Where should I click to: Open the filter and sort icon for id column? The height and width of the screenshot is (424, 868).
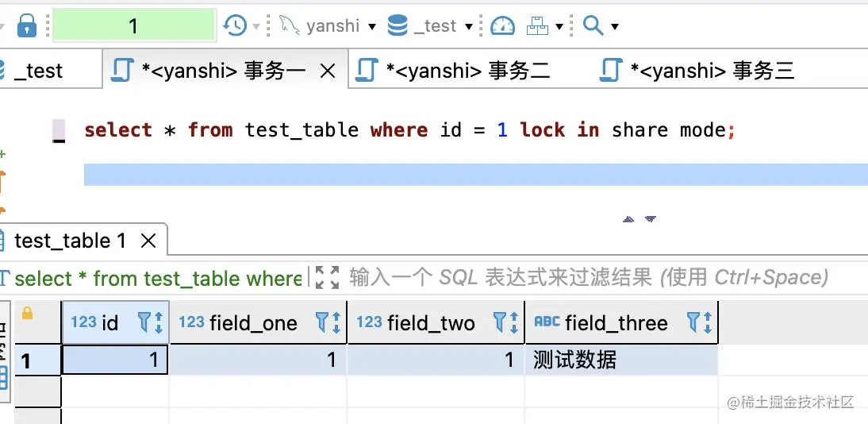click(x=150, y=322)
